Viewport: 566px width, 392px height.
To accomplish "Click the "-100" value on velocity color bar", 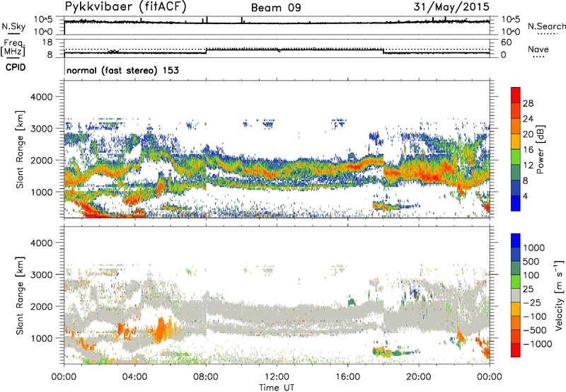I will point(534,316).
